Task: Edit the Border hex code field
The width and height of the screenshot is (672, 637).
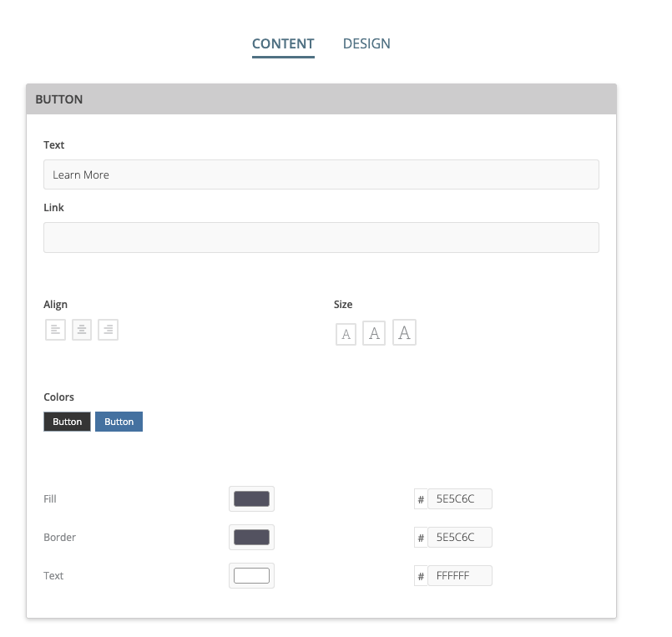Action: pos(459,538)
